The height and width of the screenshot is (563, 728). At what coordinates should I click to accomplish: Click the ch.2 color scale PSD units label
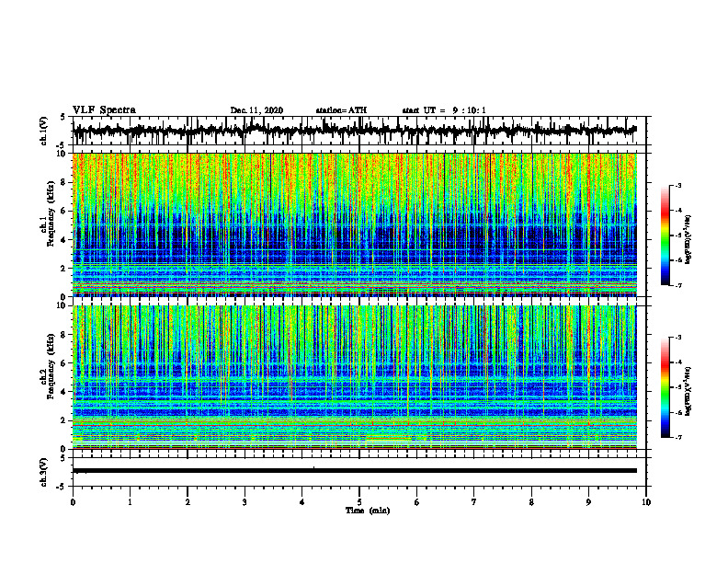pyautogui.click(x=688, y=391)
